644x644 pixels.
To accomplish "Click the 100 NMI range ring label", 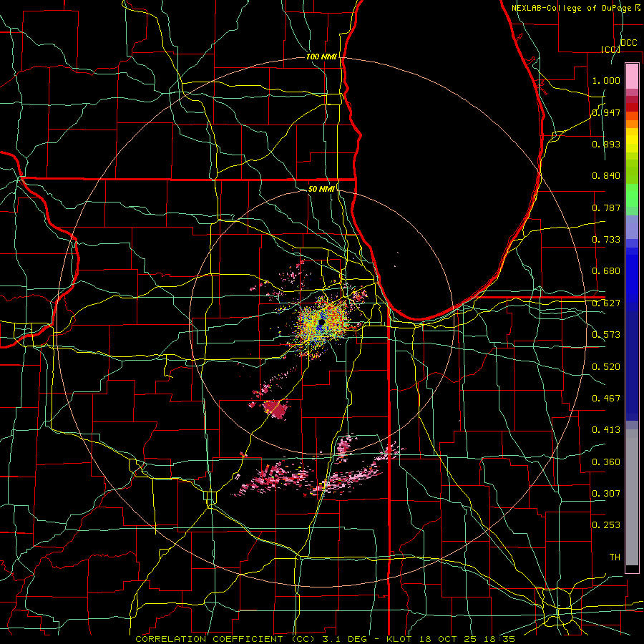I will point(321,57).
